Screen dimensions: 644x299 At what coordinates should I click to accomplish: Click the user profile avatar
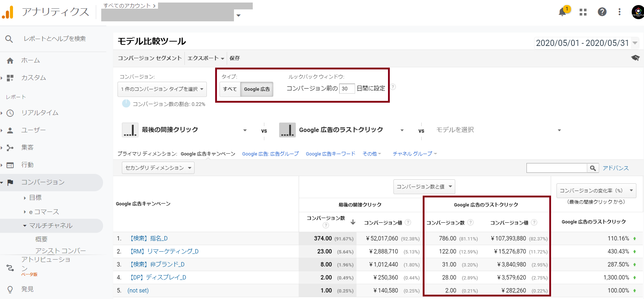pyautogui.click(x=638, y=12)
